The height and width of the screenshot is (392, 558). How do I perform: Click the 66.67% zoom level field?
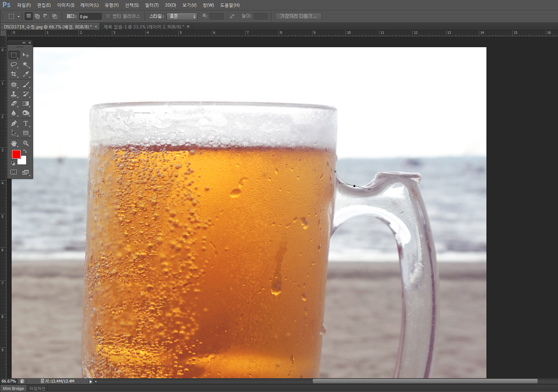9,381
